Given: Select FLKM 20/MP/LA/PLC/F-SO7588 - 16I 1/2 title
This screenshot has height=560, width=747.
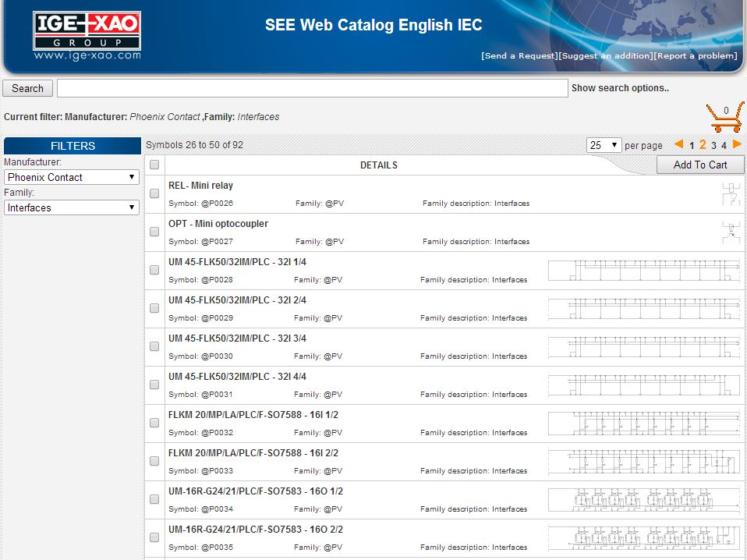Looking at the screenshot, I should pos(253,415).
